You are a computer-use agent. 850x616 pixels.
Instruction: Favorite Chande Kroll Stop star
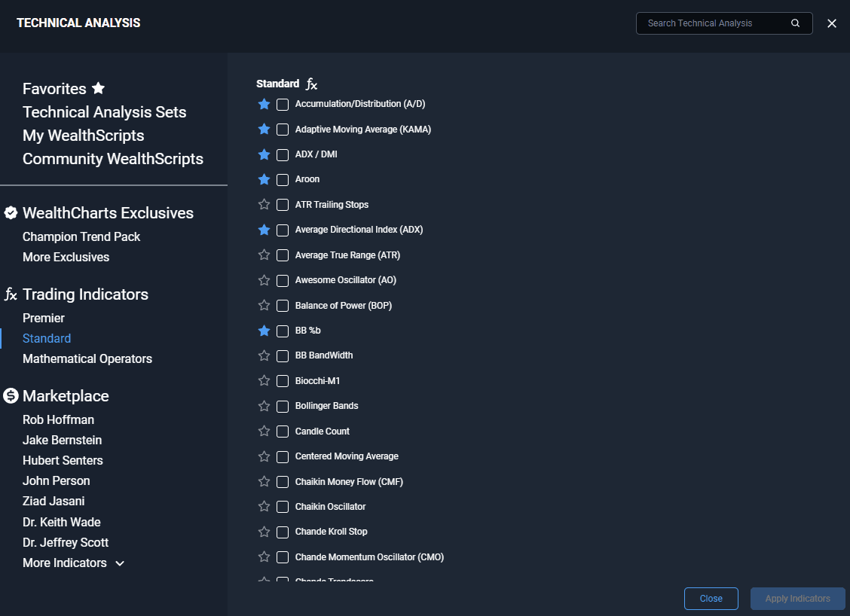[x=264, y=532]
